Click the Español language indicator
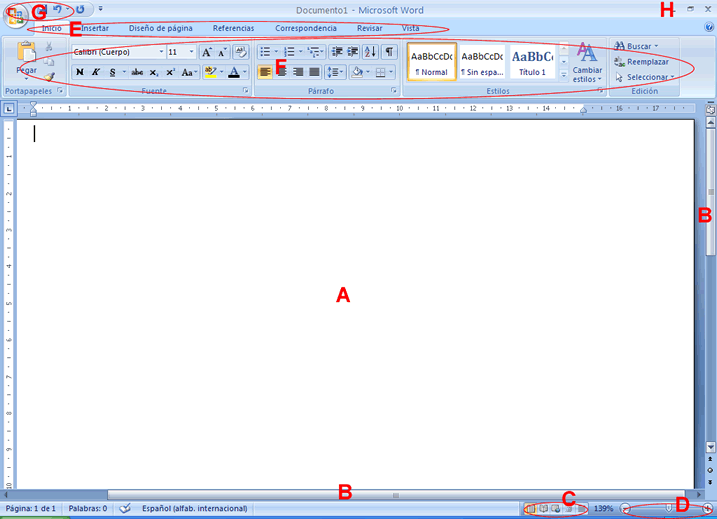717x519 pixels. click(x=194, y=508)
